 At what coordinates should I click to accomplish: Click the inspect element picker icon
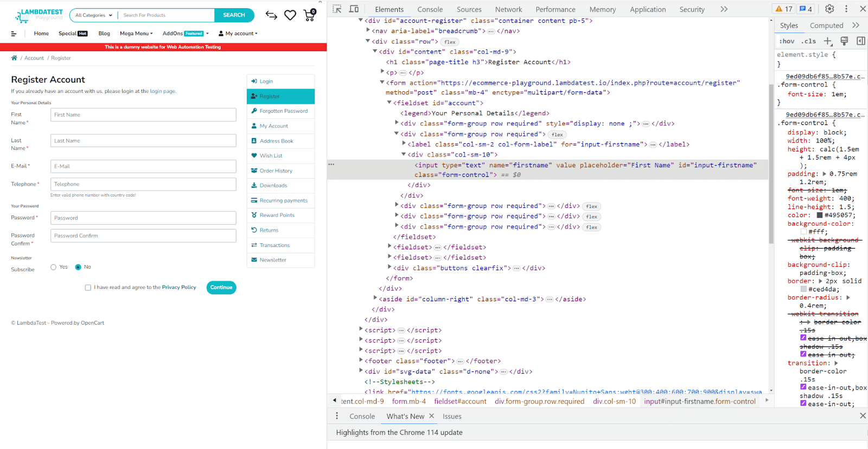coord(337,9)
